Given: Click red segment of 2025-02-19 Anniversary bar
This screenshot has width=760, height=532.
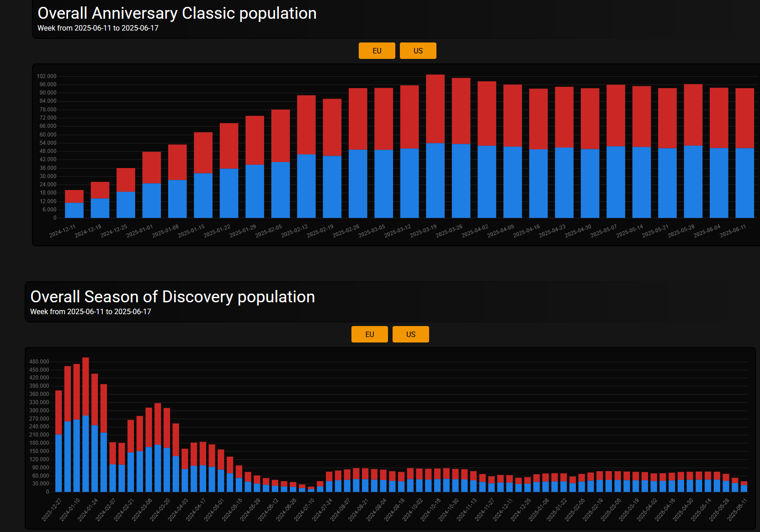Looking at the screenshot, I should (332, 127).
